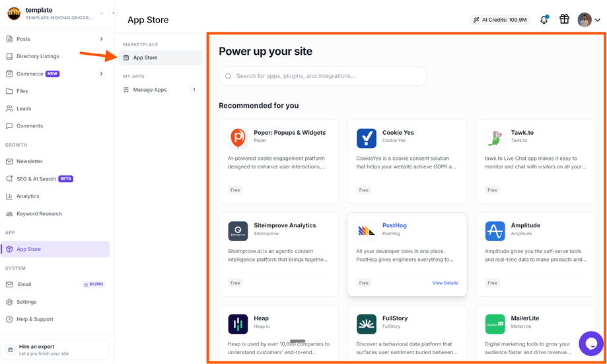Screen dimensions: 607x364
Task: Click the PostHog app logo
Action: click(x=366, y=231)
